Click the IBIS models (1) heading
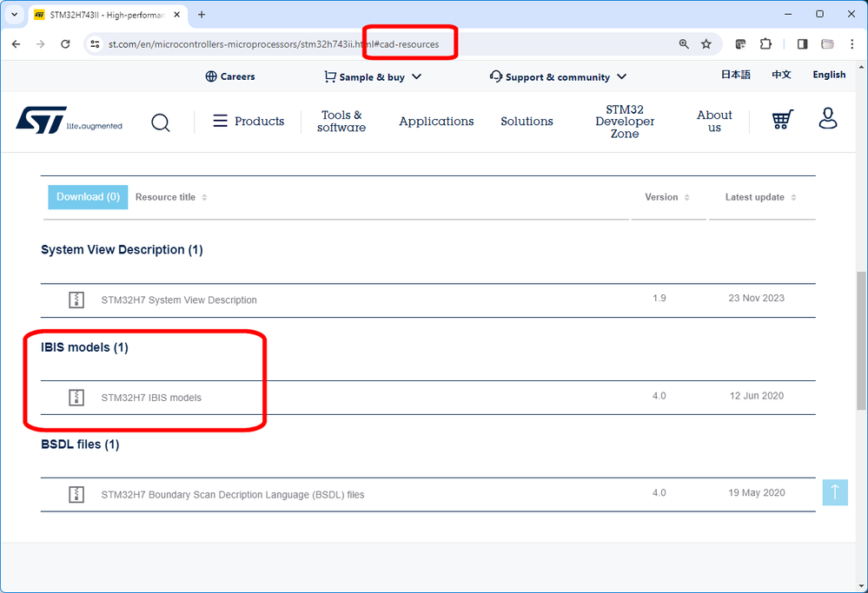868x593 pixels. pos(84,347)
